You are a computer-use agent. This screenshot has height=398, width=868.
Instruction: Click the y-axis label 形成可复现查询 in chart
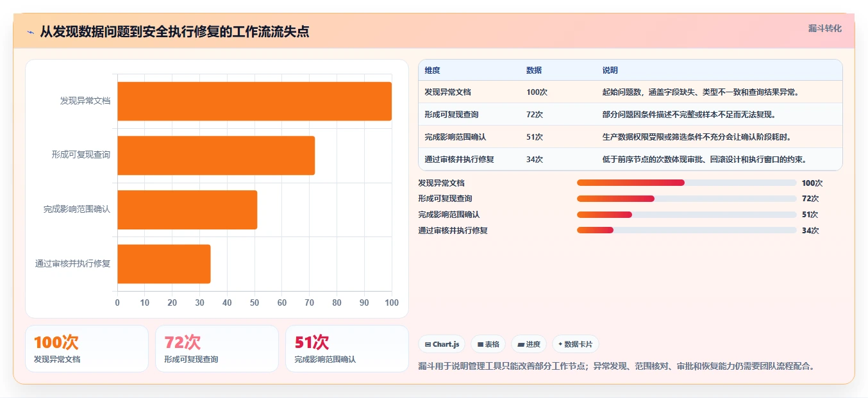tap(81, 154)
